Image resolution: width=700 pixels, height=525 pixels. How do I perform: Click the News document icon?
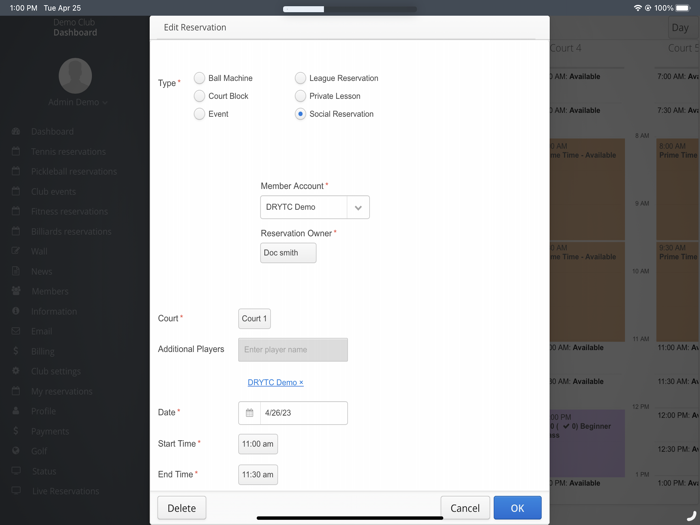click(16, 271)
